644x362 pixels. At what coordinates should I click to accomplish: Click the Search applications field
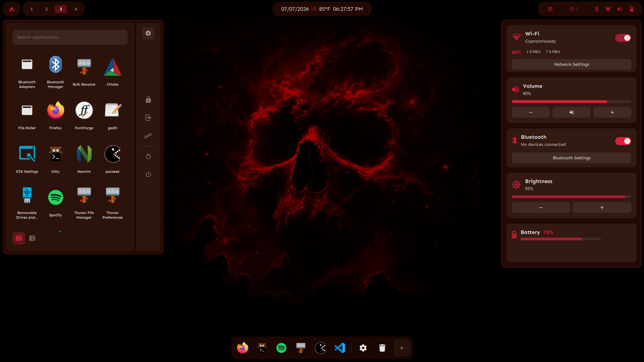pos(70,37)
